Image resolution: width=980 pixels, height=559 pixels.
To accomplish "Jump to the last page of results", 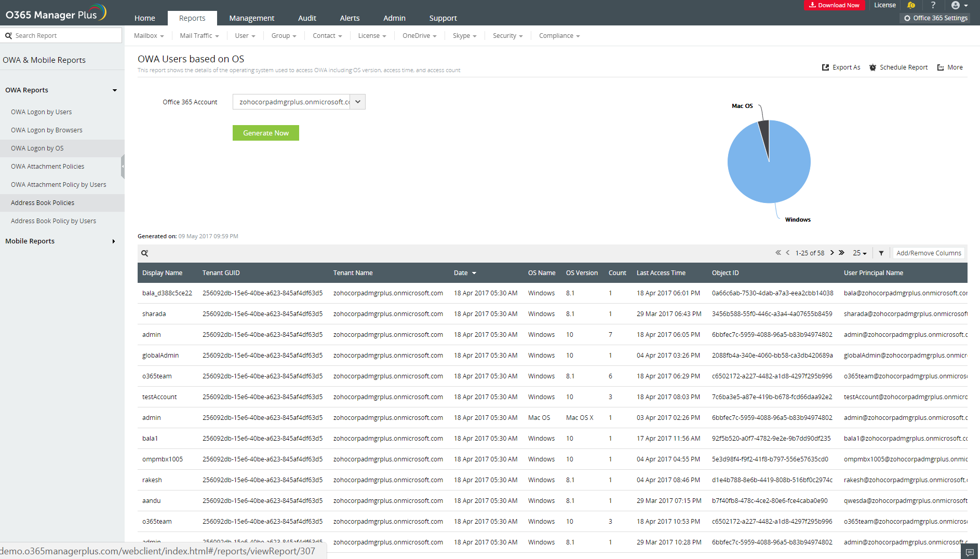I will click(x=841, y=253).
